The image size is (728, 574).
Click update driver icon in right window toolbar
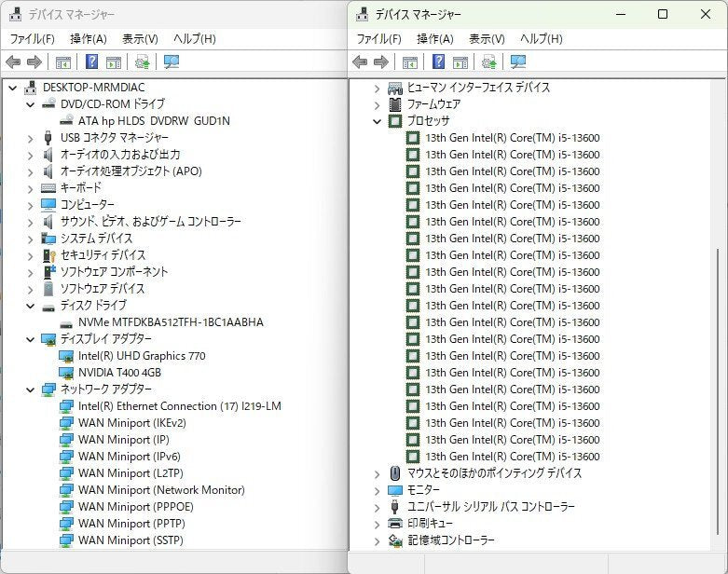(x=488, y=61)
